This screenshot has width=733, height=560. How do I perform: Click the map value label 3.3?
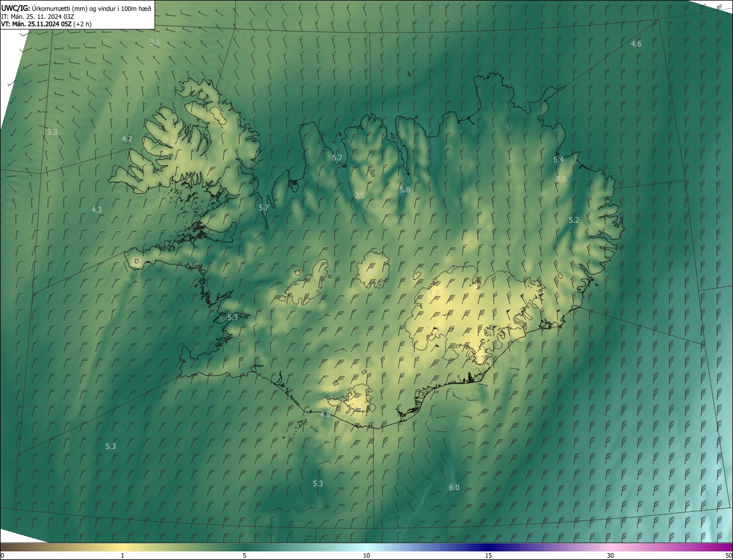click(52, 132)
